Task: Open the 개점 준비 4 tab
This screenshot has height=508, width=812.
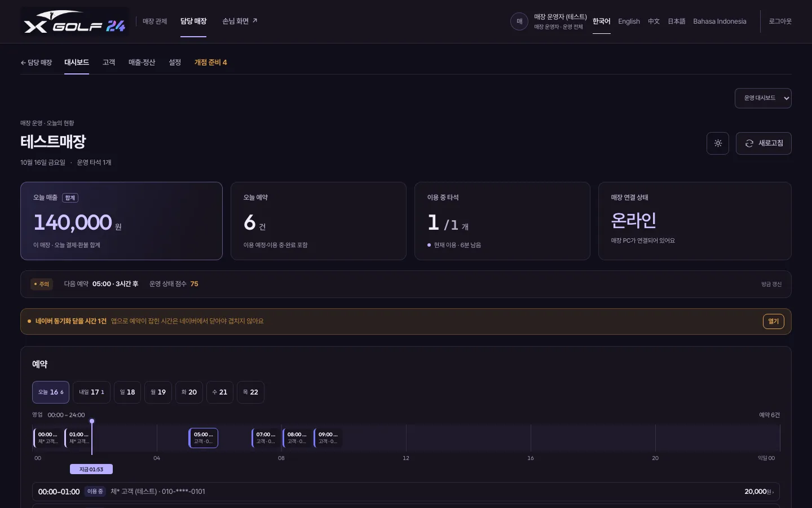Action: tap(211, 63)
